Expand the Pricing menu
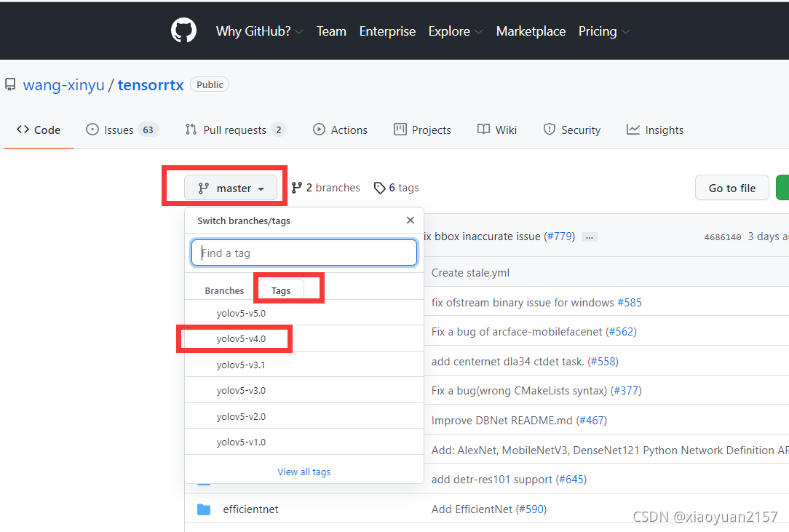789x532 pixels. click(604, 31)
